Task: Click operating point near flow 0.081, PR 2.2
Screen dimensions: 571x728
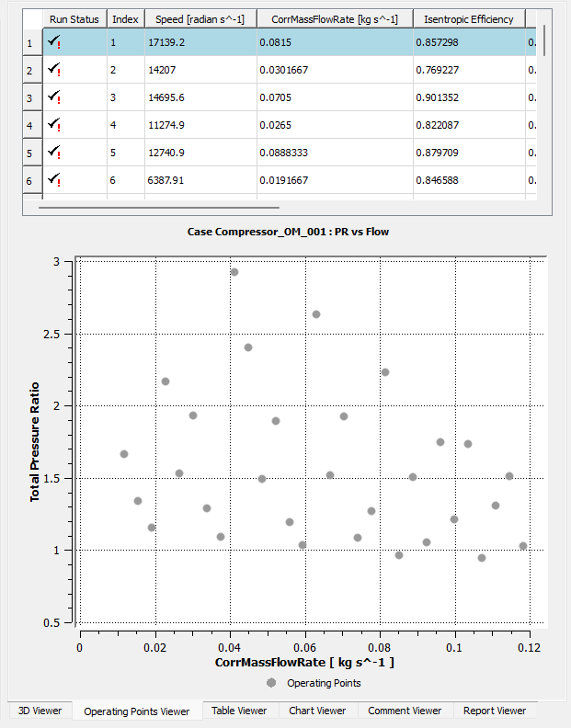Action: (x=385, y=372)
